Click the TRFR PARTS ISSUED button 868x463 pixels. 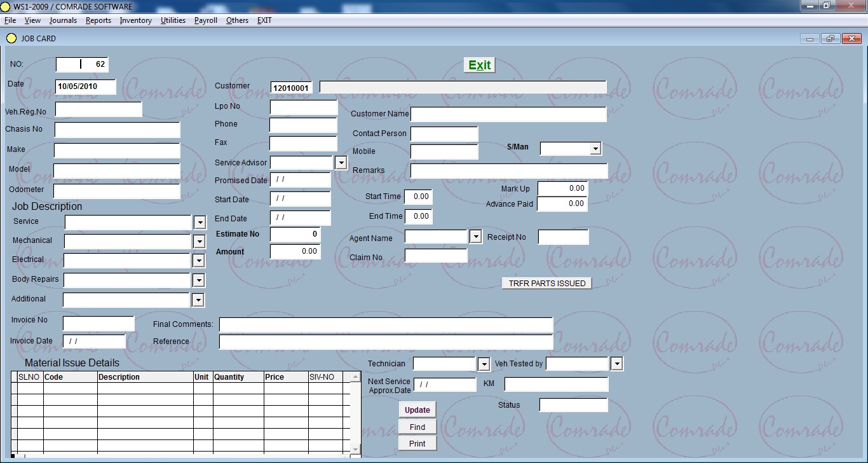coord(547,283)
